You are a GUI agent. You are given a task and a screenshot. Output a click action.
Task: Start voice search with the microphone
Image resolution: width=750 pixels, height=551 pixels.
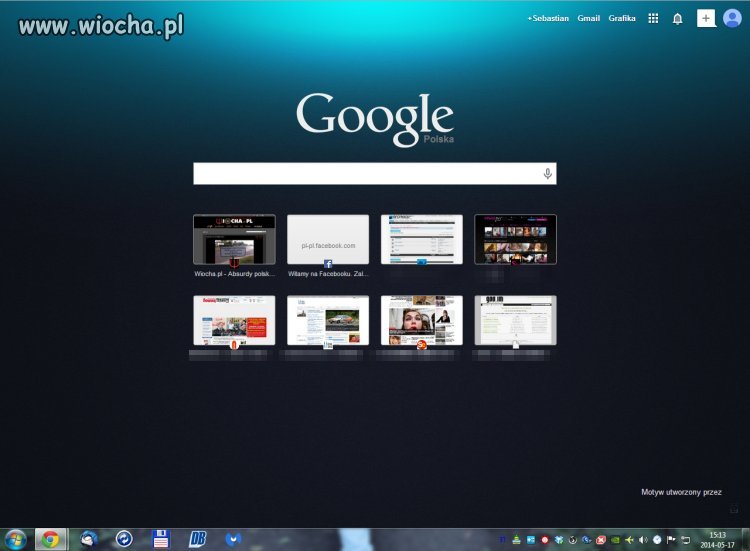[x=548, y=174]
